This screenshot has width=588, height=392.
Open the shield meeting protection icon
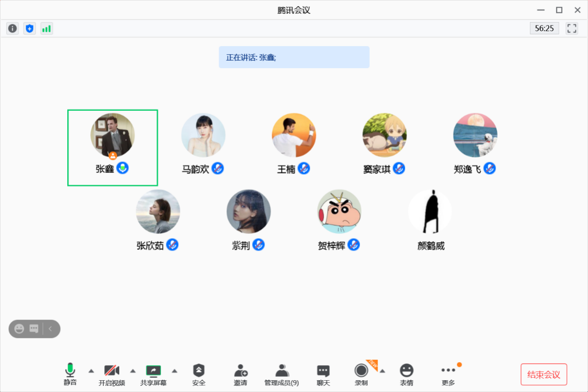coord(29,28)
